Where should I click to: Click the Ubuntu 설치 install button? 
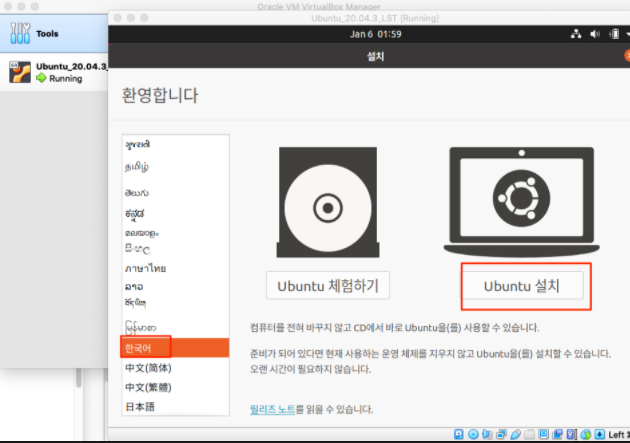click(x=522, y=286)
